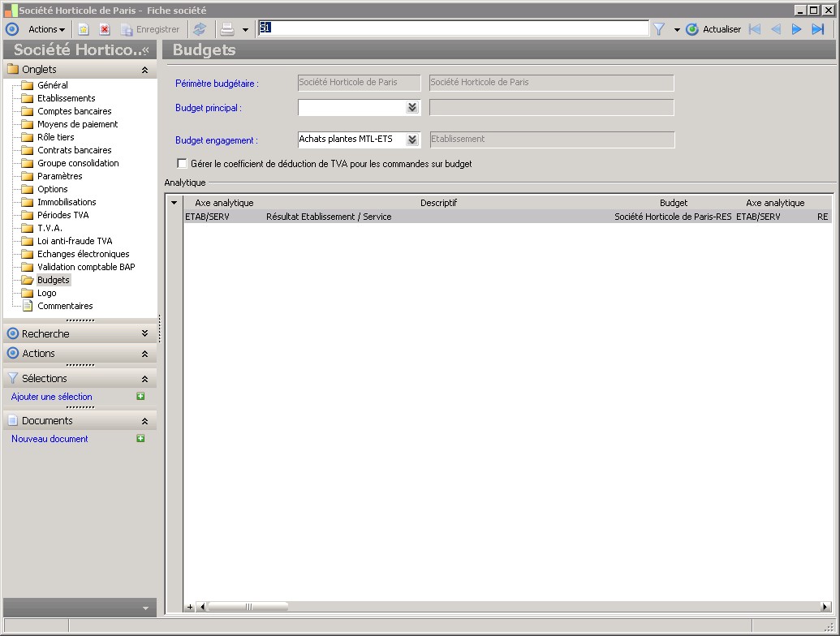Select Groupe consolidation item

tap(78, 163)
